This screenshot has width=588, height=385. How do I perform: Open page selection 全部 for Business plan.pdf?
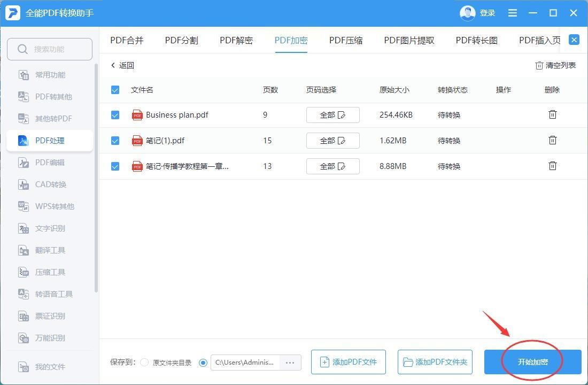pos(332,115)
